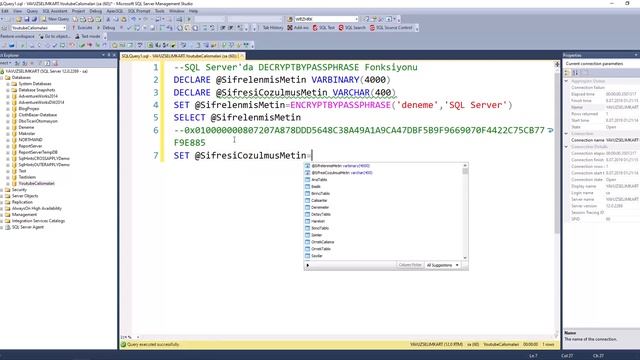Expand the ReportServer database node
The height and width of the screenshot is (360, 640).
tap(8, 146)
